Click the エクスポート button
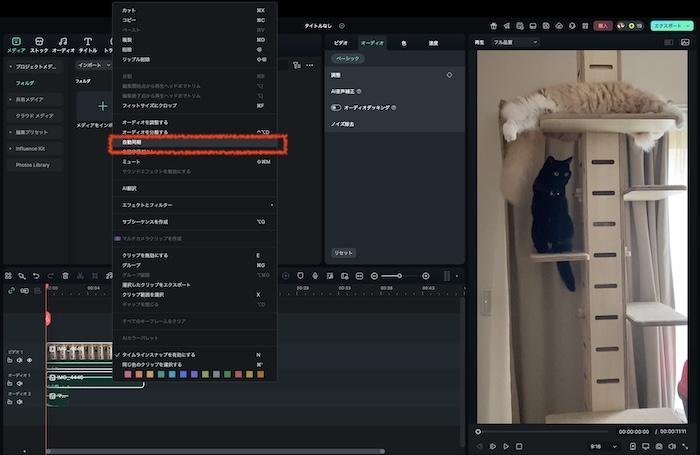The height and width of the screenshot is (455, 700). 668,25
